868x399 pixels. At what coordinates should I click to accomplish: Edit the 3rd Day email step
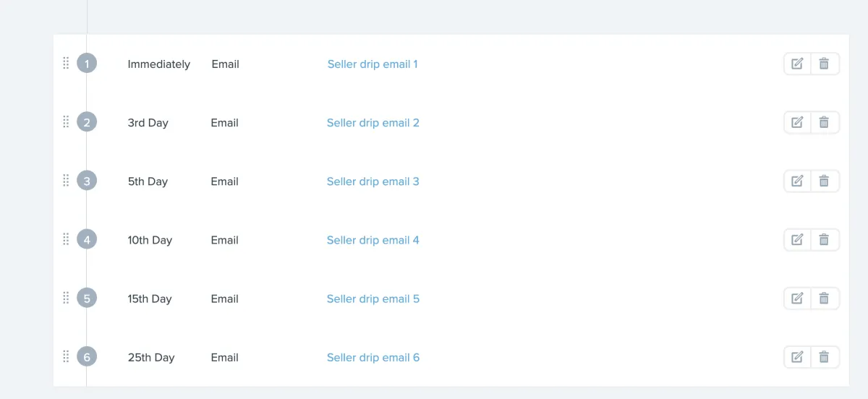pos(797,122)
